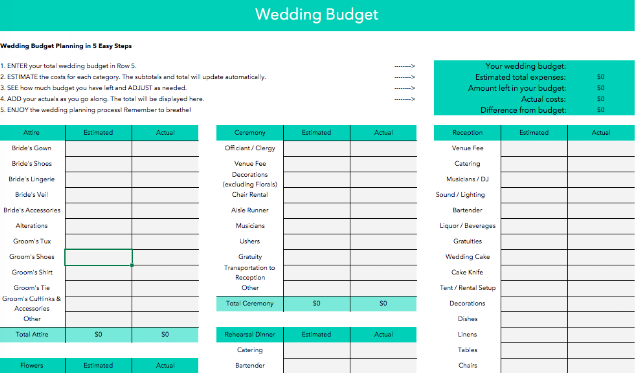The image size is (640, 373).
Task: Select the Groom's Tux actual cell
Action: (x=165, y=242)
